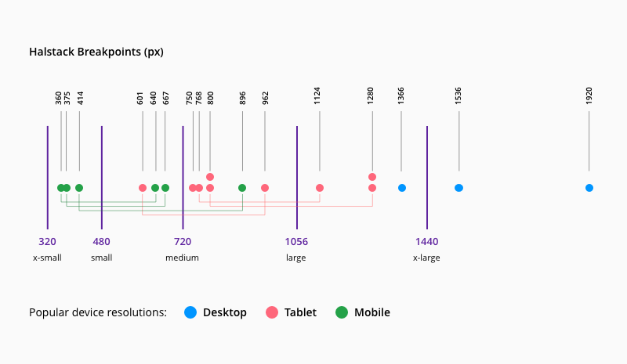Click the 320 breakpoint value
The image size is (627, 364).
(x=47, y=242)
